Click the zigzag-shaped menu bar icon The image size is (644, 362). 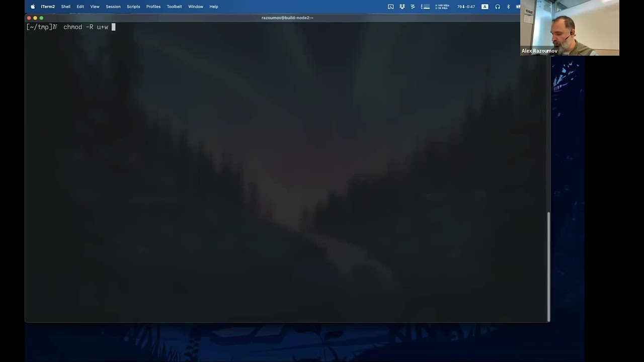click(x=413, y=7)
